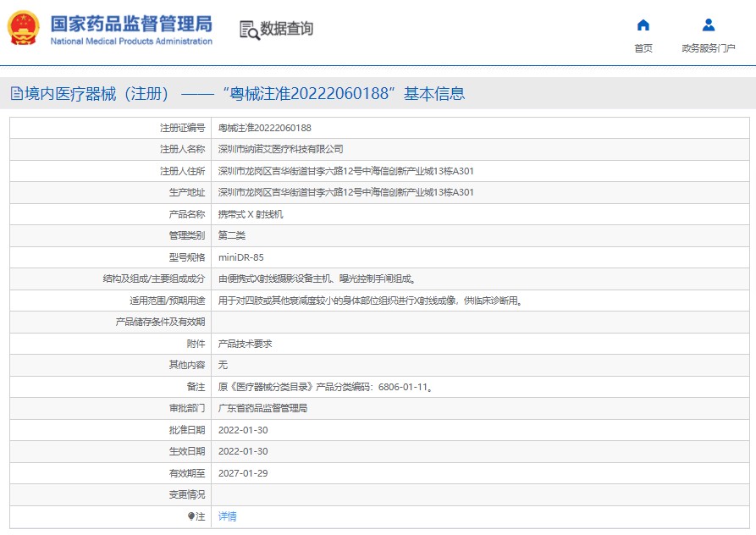
Task: Select remark with code 6806-01-11
Action: tap(325, 387)
